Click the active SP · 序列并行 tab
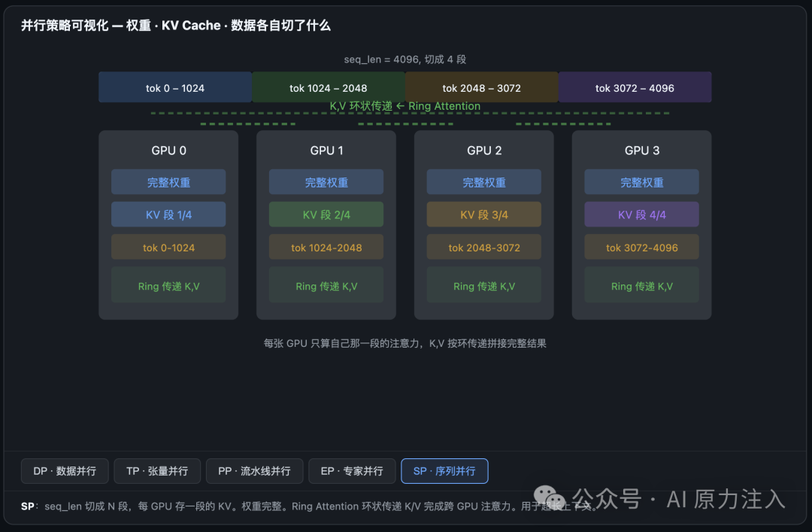The height and width of the screenshot is (532, 812). click(444, 471)
